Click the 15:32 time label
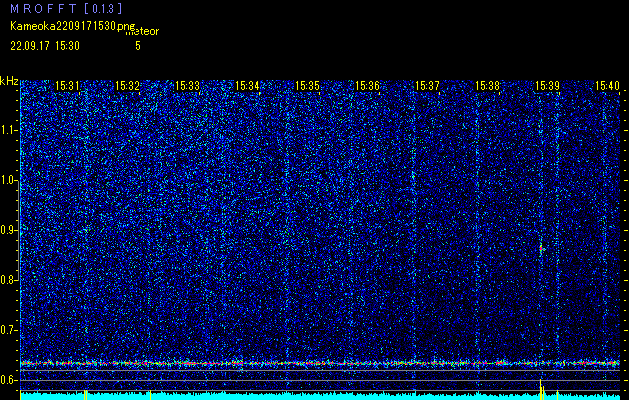 click(127, 85)
